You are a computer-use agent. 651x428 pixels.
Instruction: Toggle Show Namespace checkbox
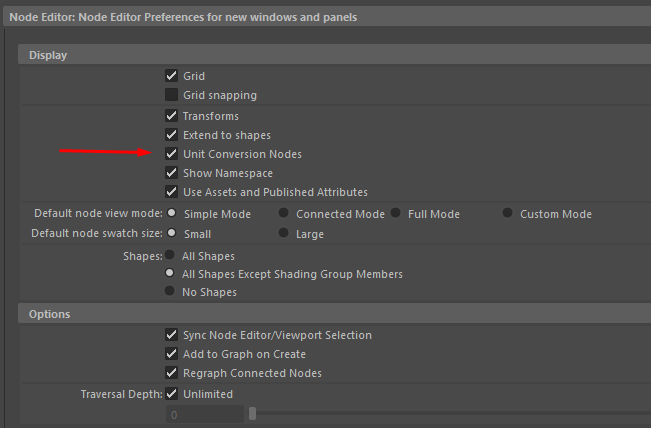click(x=171, y=173)
